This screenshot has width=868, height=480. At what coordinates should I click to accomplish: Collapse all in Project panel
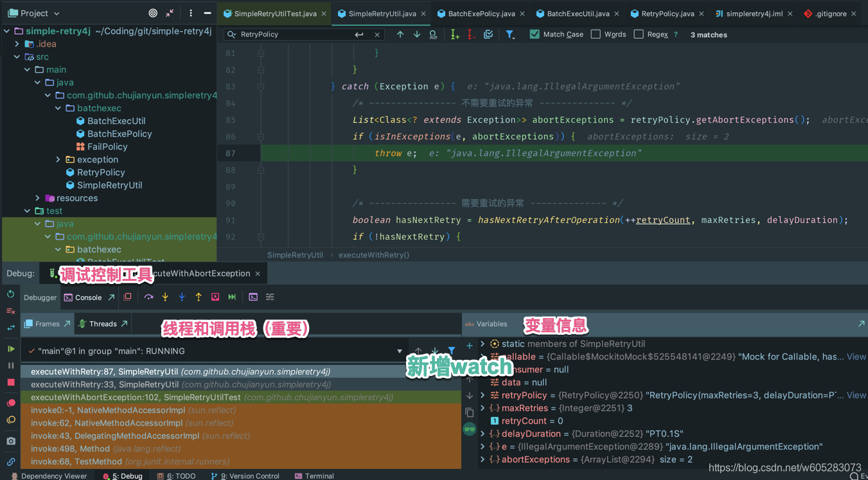pos(170,13)
